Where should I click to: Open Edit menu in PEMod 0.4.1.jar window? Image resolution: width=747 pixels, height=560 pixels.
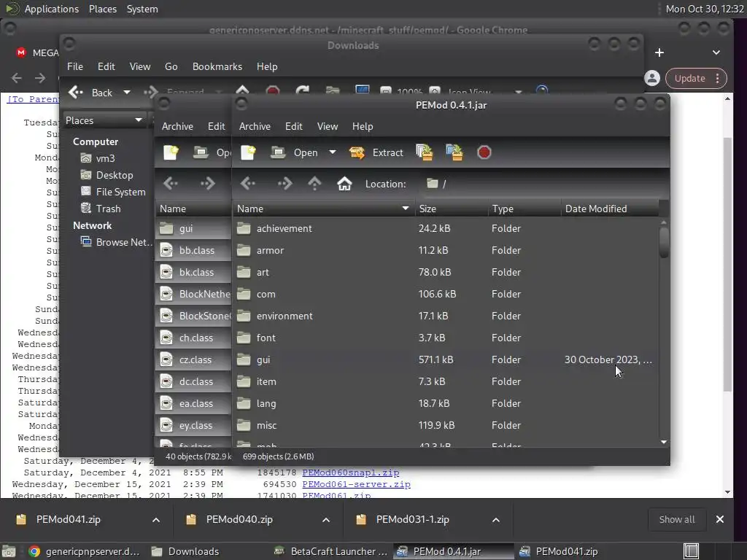pos(293,126)
